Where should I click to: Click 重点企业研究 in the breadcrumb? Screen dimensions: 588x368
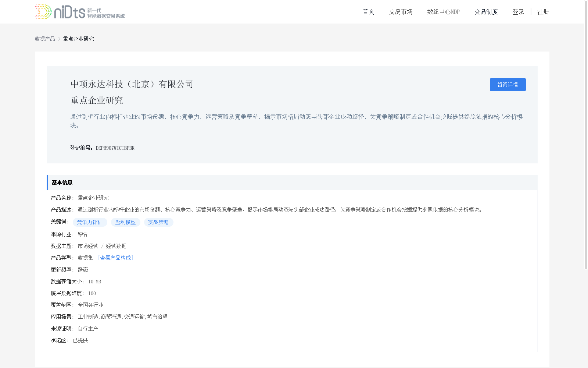pos(79,39)
